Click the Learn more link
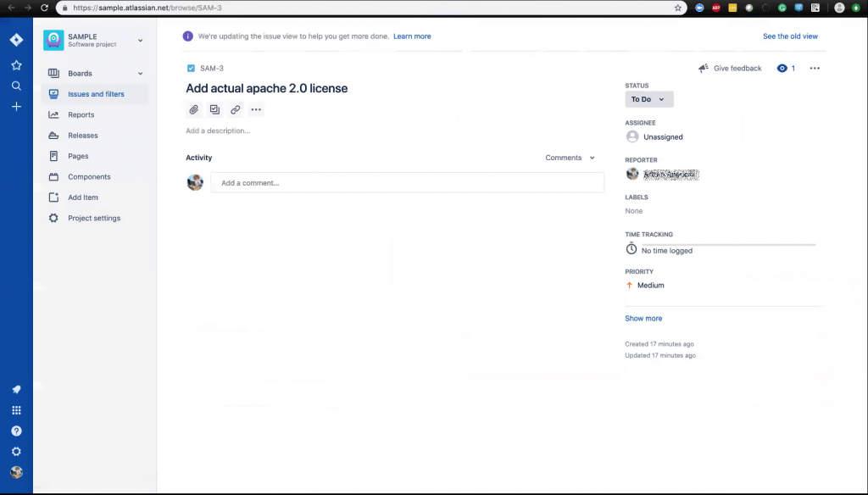This screenshot has width=868, height=495. pos(412,36)
